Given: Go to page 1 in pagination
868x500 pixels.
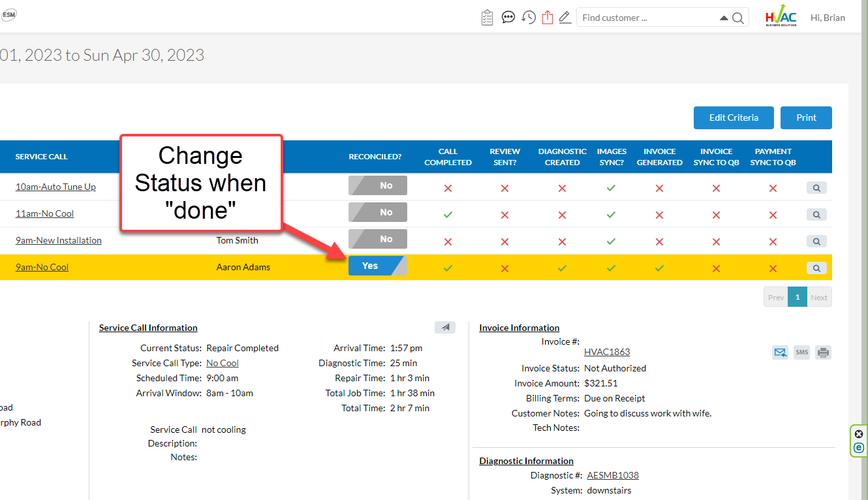Looking at the screenshot, I should click(797, 297).
